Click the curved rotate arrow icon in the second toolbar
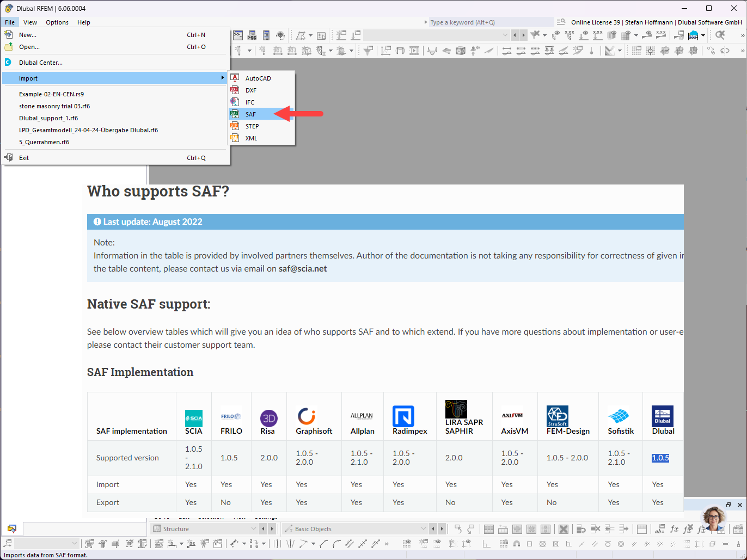 tap(725, 51)
